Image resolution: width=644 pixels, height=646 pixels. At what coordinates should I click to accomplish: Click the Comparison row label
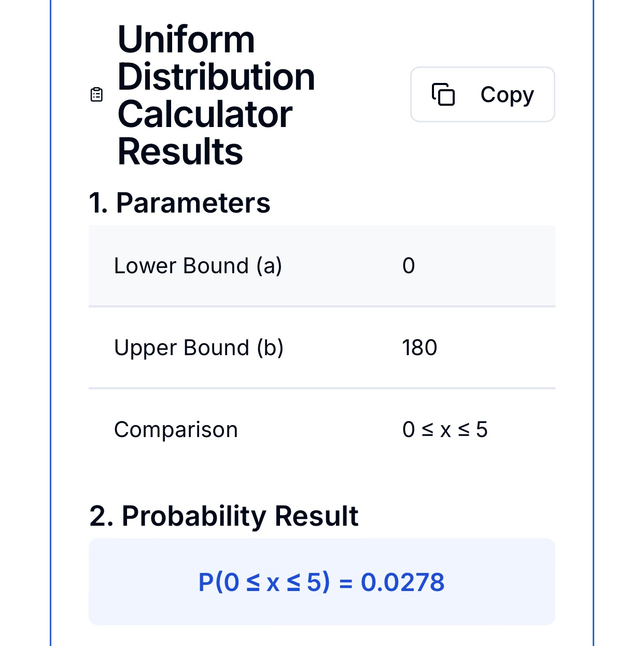[x=176, y=430]
